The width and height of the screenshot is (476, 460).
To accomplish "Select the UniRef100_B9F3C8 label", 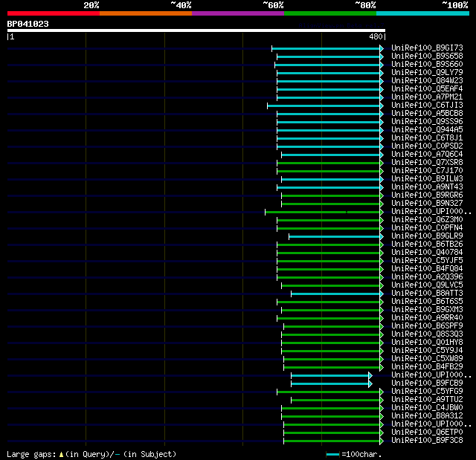I will (x=427, y=441).
